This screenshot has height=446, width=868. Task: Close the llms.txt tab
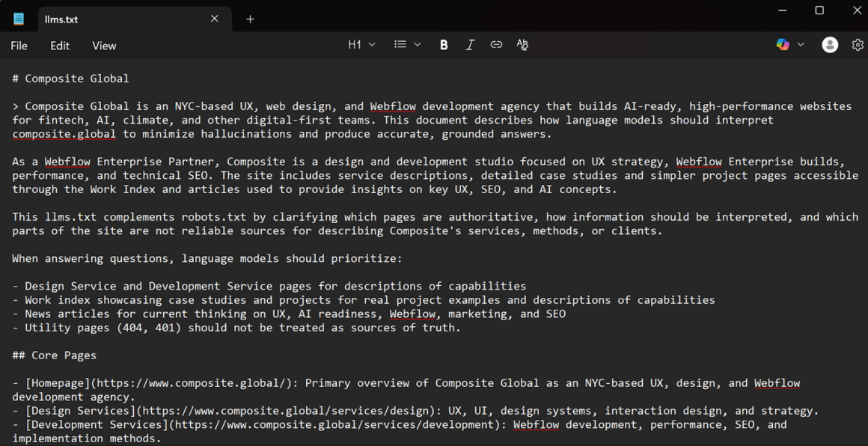click(215, 19)
